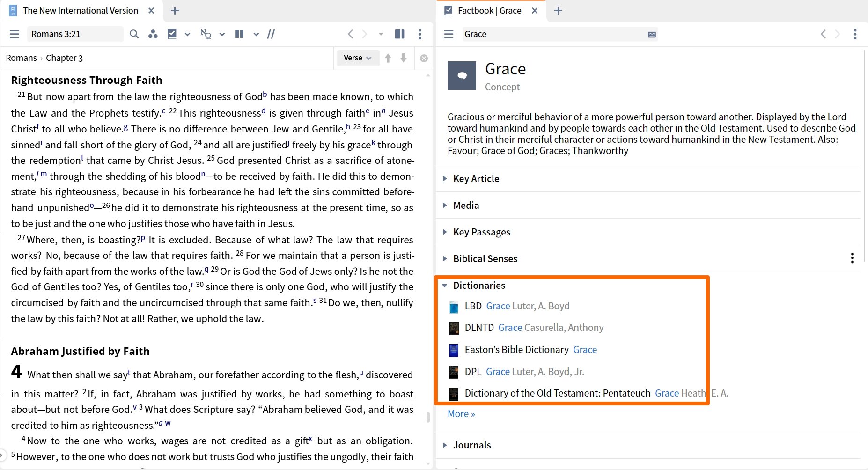Open DPL Grace article link
This screenshot has width=868, height=470.
coord(498,372)
